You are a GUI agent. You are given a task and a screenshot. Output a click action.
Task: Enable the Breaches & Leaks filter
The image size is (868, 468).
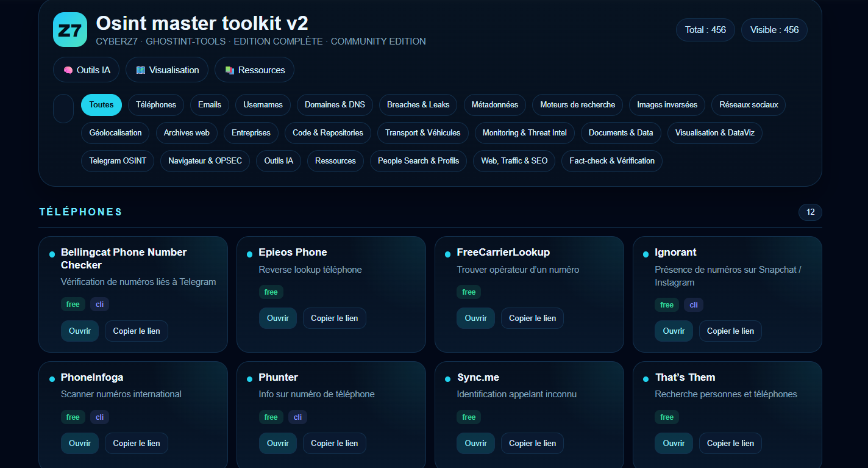pyautogui.click(x=418, y=105)
